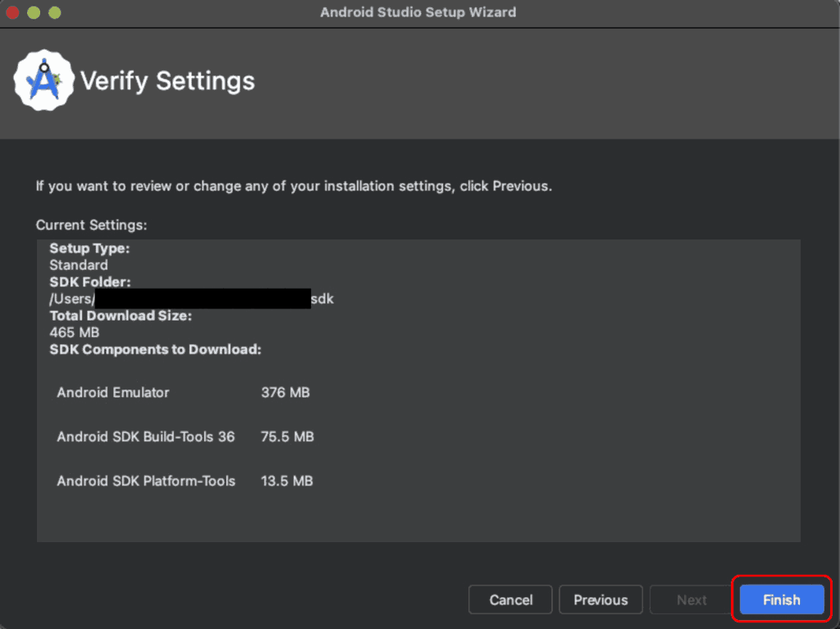Click the Verify Settings heading
Image resolution: width=840 pixels, height=629 pixels.
(167, 81)
